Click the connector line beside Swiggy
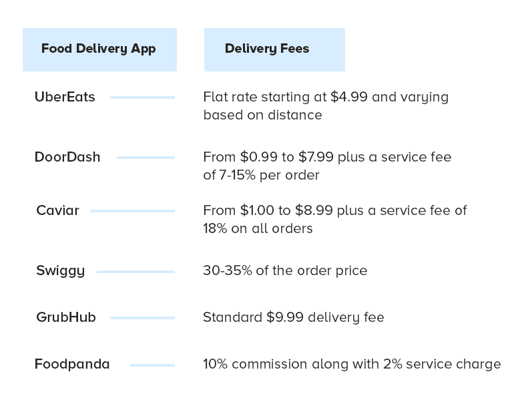 (136, 272)
